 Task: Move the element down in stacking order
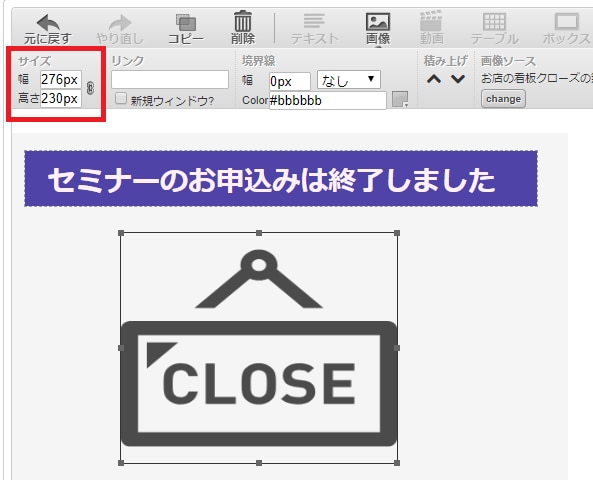458,79
